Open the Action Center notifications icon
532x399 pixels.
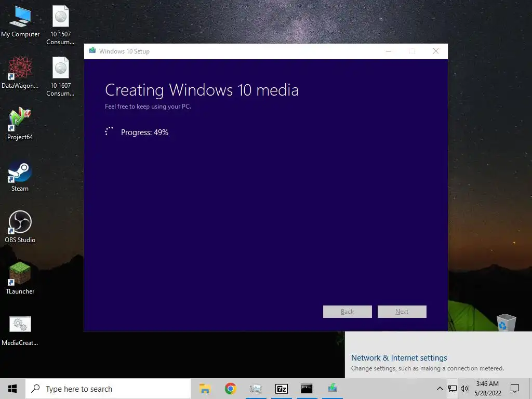pos(515,389)
